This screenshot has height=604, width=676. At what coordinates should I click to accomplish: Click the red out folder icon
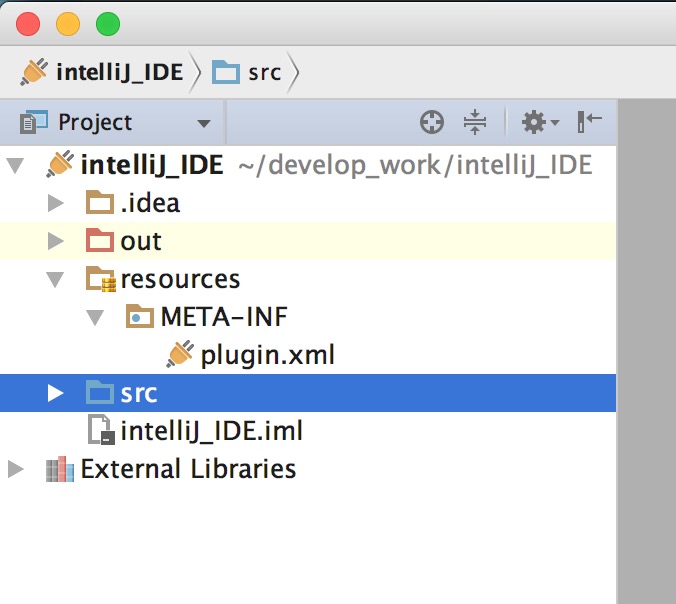click(100, 241)
